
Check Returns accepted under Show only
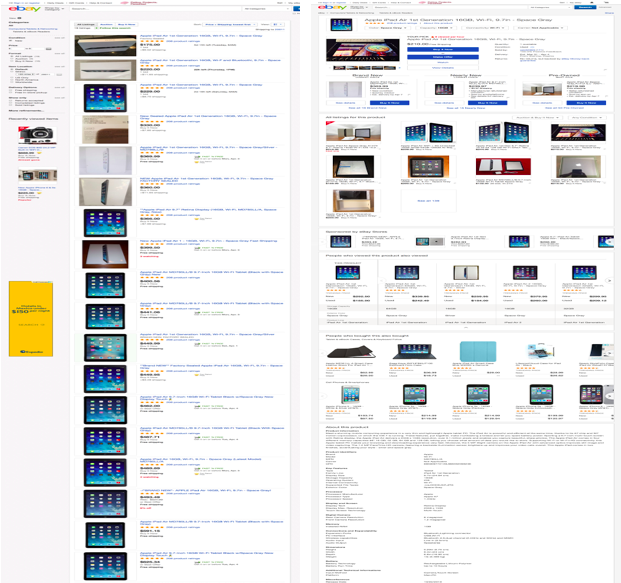[11, 101]
